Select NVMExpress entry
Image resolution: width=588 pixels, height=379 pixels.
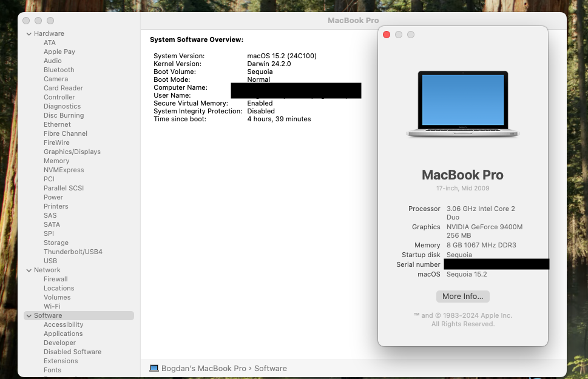pyautogui.click(x=64, y=170)
